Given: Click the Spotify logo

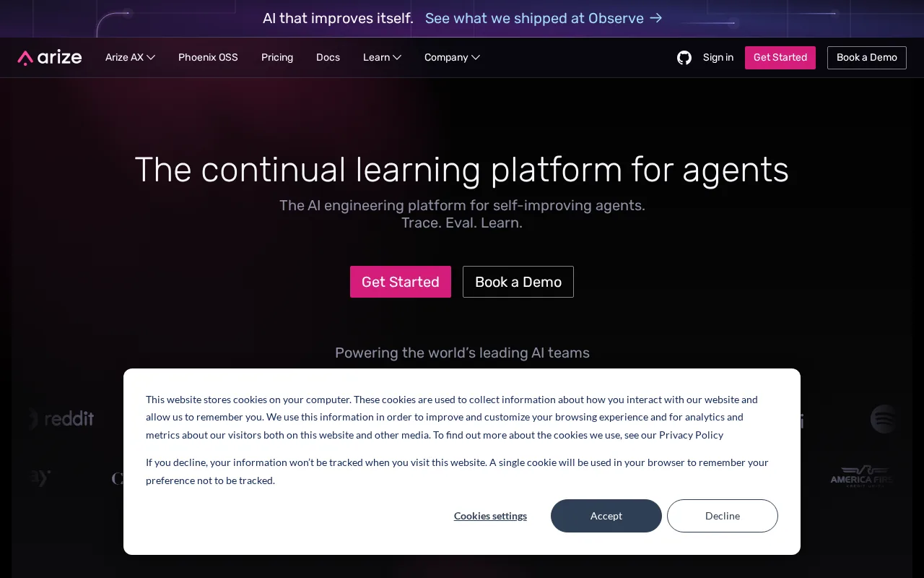Looking at the screenshot, I should 883,419.
